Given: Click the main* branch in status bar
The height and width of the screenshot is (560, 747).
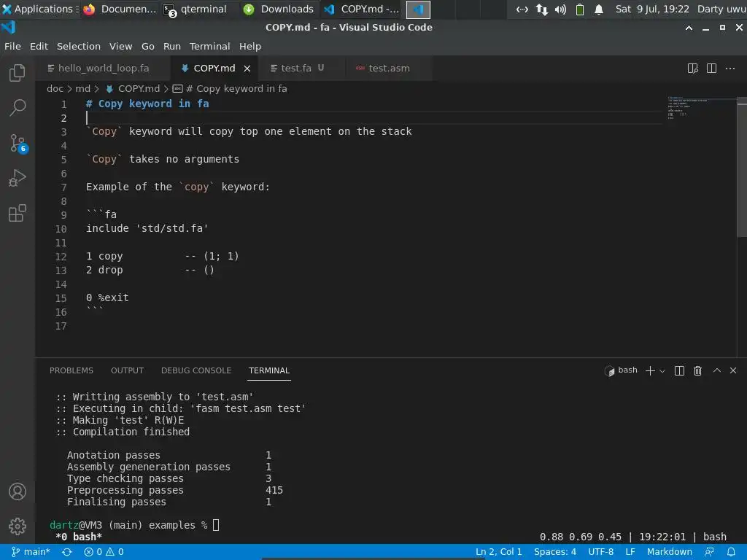Looking at the screenshot, I should point(31,552).
